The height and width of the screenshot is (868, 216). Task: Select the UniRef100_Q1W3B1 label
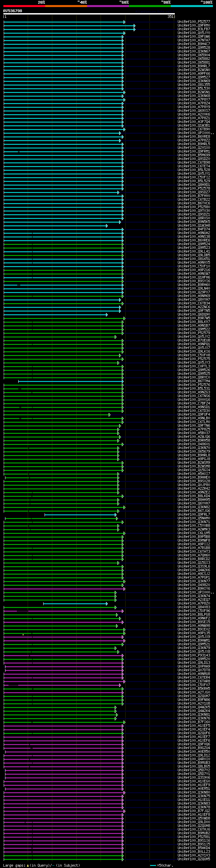click(x=194, y=126)
